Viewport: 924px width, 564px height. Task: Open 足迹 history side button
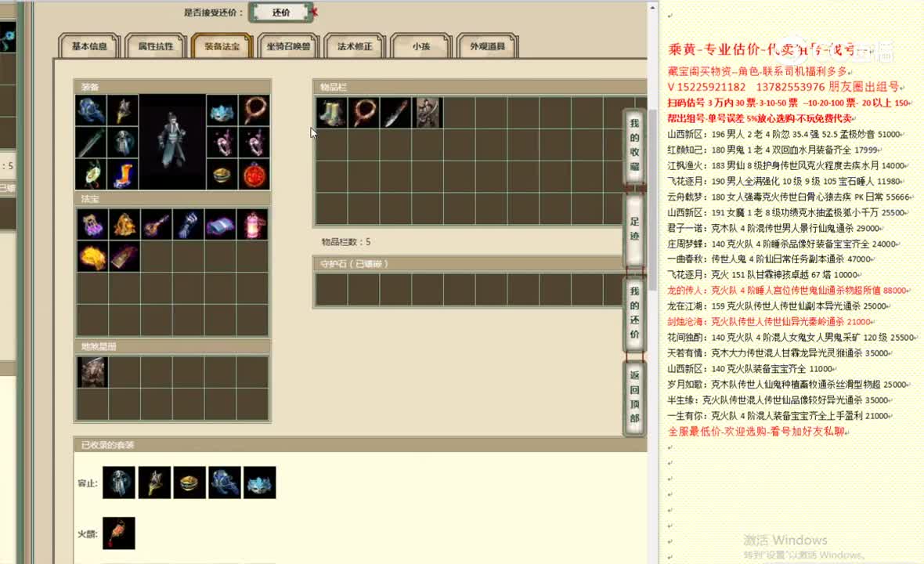[x=634, y=229]
